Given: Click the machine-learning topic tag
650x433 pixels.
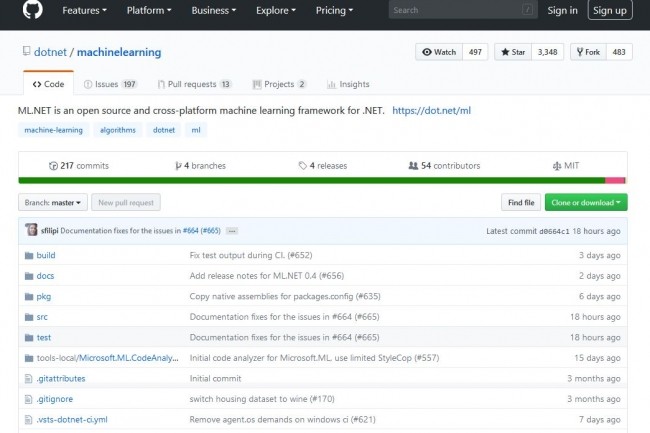Looking at the screenshot, I should coord(53,130).
